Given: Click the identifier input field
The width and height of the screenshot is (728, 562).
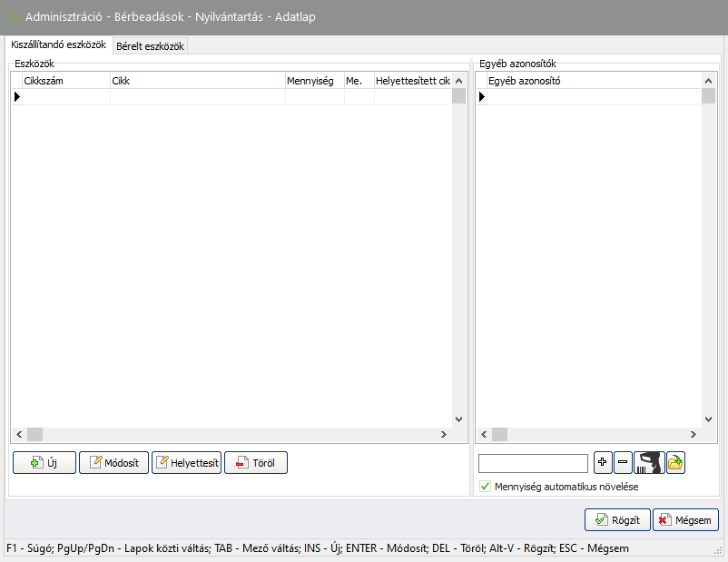Looking at the screenshot, I should pos(533,463).
